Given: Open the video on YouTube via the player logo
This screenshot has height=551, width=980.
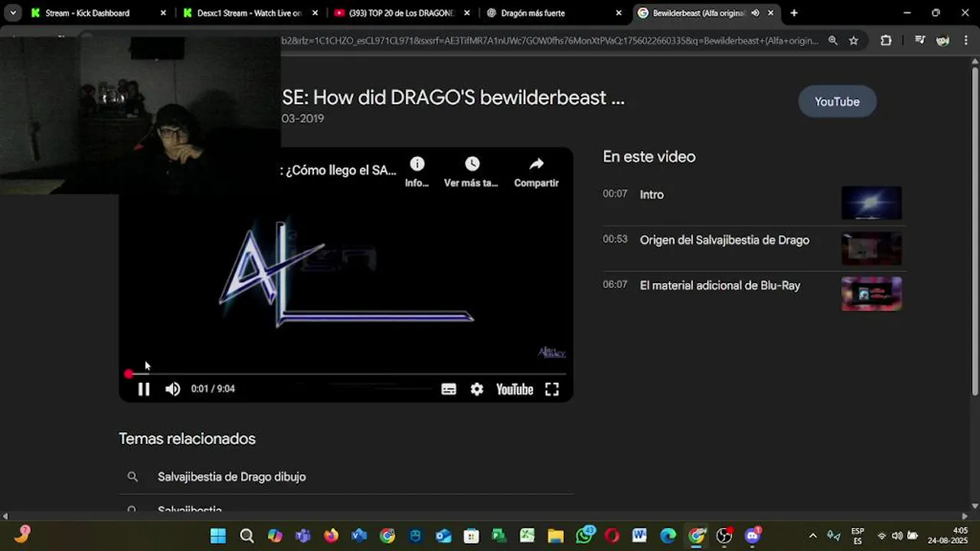Looking at the screenshot, I should click(514, 389).
